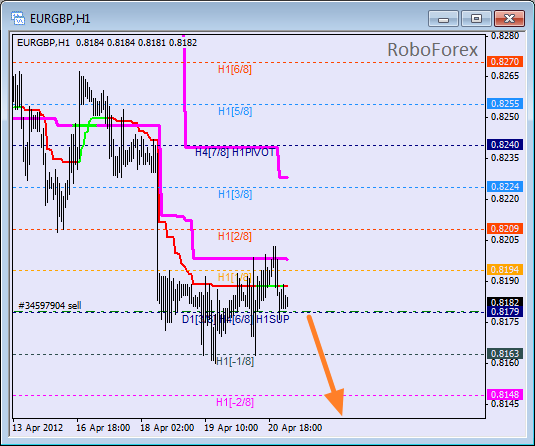The height and width of the screenshot is (446, 535).
Task: Maximize the EURGBP,H1 chart window
Action: (x=476, y=18)
